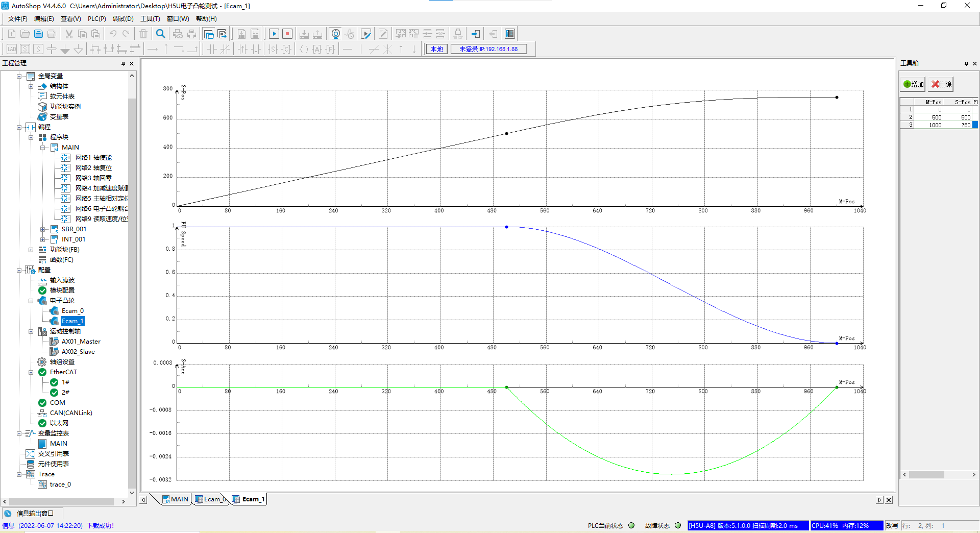Click the trace_0 icon in tree
The width and height of the screenshot is (980, 533).
[42, 484]
